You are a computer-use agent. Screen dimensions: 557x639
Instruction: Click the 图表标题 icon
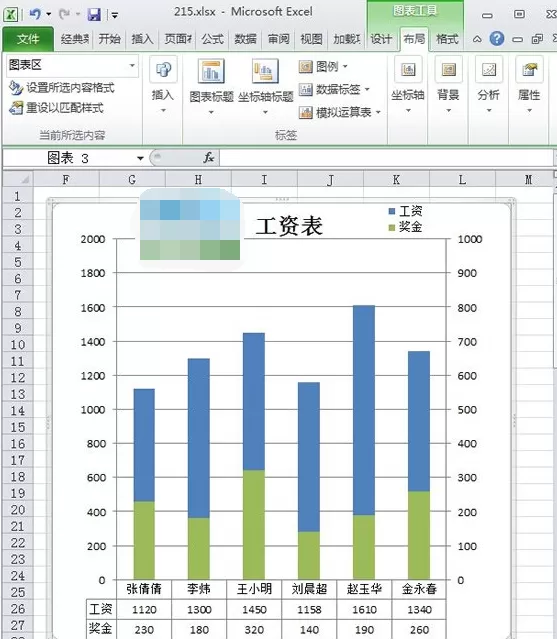211,70
